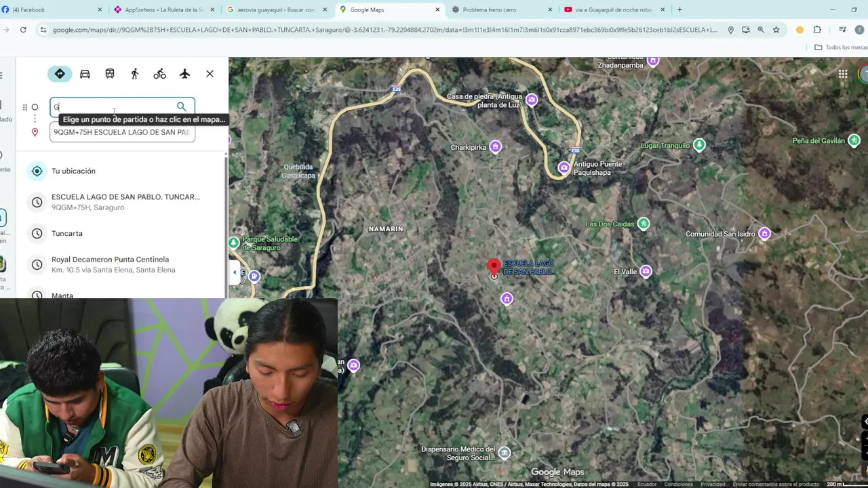Close the Facebook tab

pos(100,9)
